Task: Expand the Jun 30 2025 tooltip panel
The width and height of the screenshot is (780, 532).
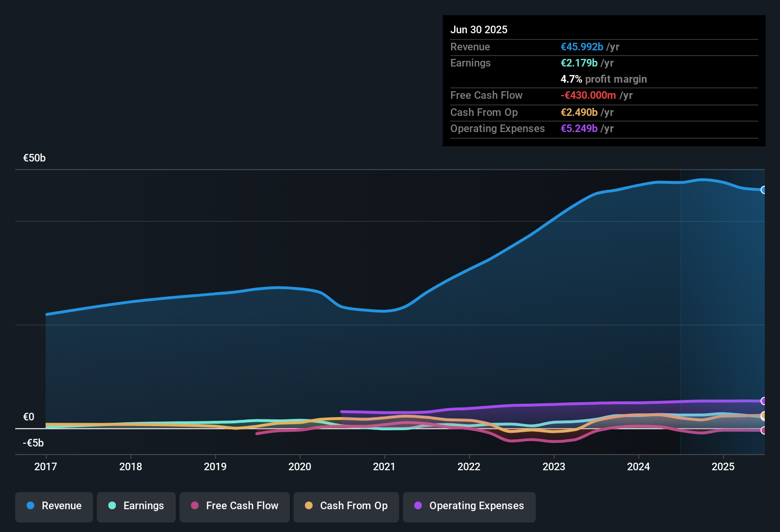Action: click(603, 81)
